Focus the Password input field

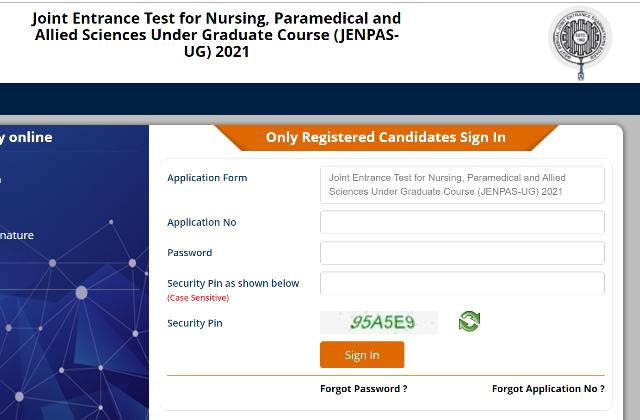(462, 253)
